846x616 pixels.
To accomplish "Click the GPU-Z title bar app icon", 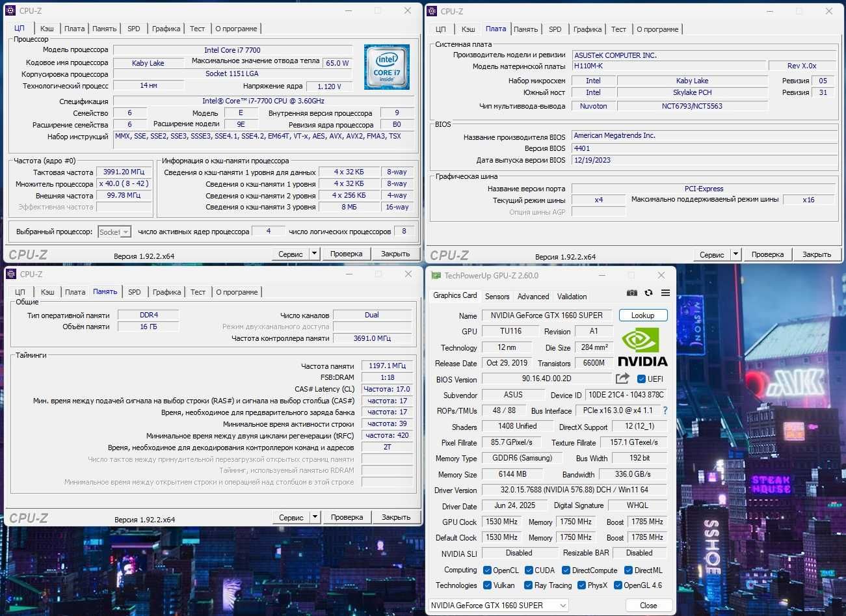I will (x=436, y=275).
